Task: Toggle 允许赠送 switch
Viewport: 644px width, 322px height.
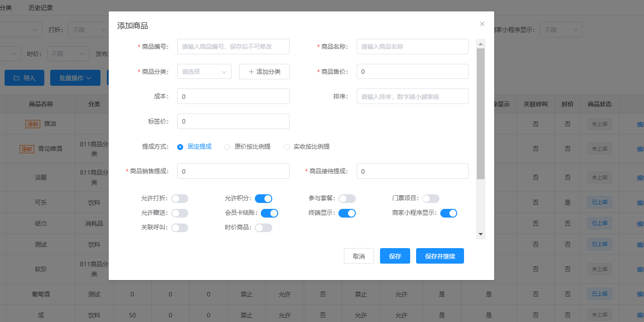Action: 179,213
